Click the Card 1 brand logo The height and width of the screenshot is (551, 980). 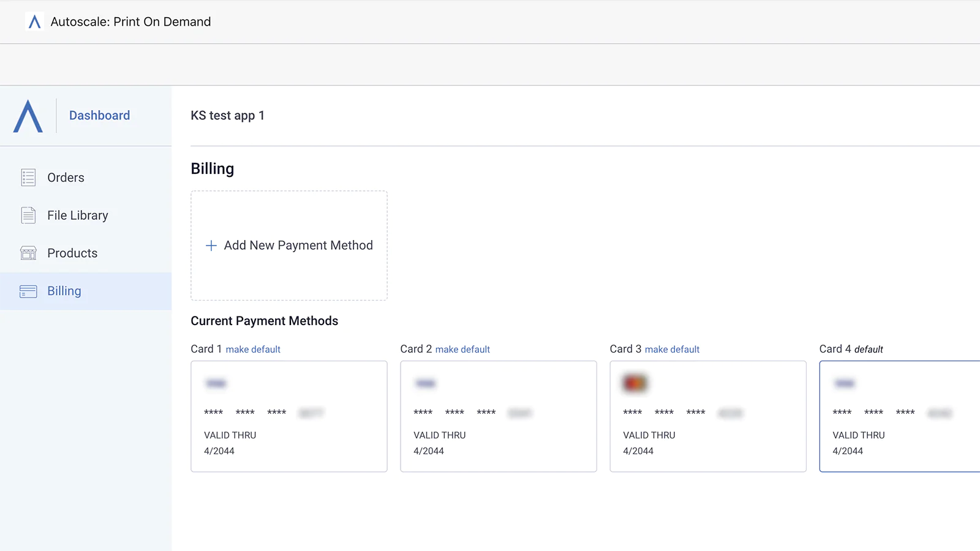click(216, 384)
